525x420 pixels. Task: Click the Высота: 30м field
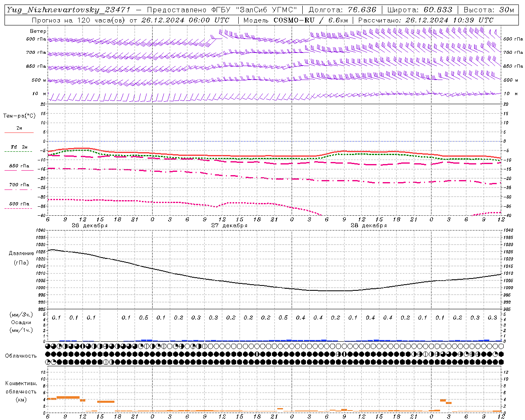coord(488,10)
